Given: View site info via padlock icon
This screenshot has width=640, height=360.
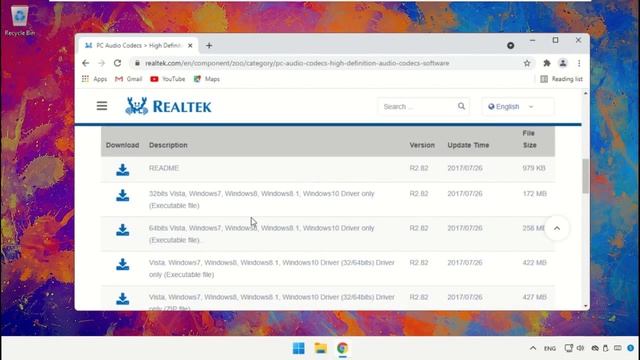Looking at the screenshot, I should coord(137,63).
